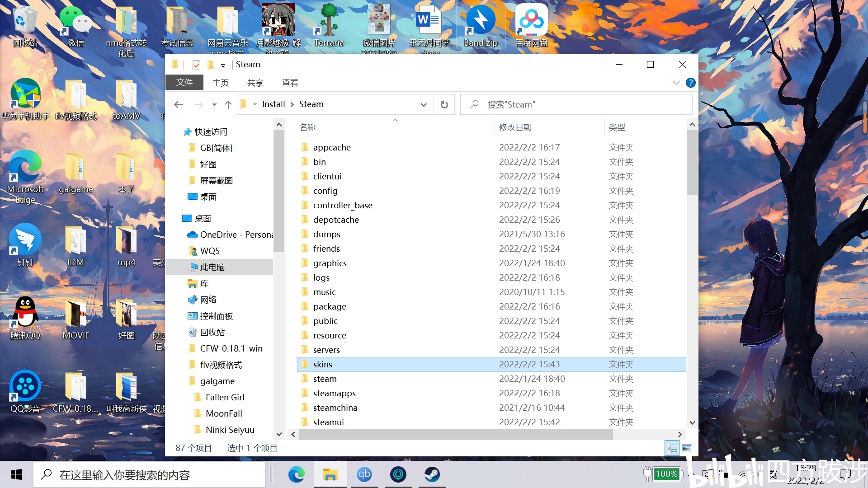Click the 修改日期 column header
The height and width of the screenshot is (488, 868).
[515, 127]
